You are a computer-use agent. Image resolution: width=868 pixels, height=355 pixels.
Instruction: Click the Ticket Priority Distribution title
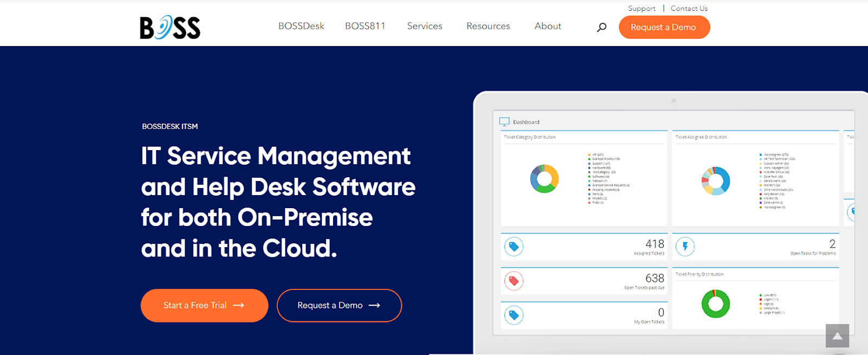[699, 274]
